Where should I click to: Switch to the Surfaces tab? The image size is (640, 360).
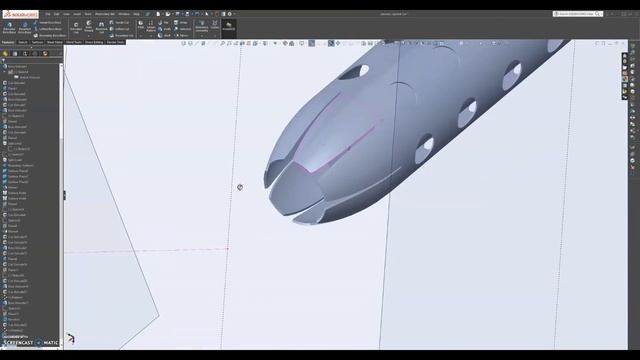pos(37,42)
